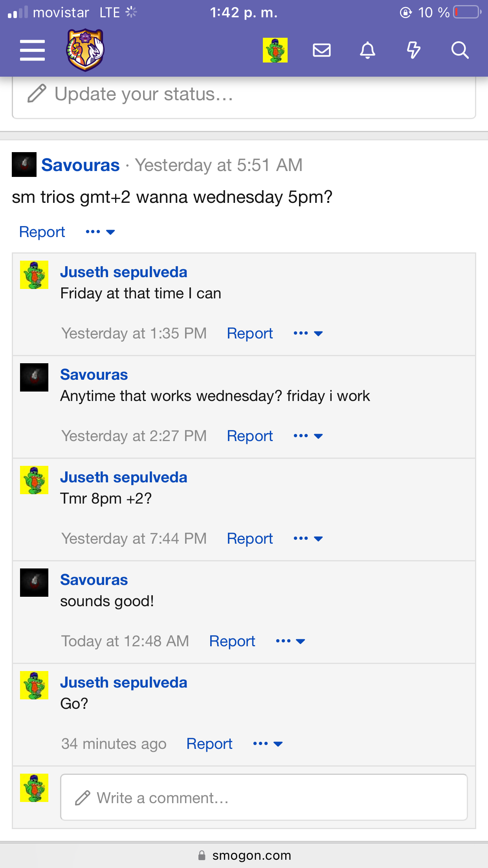Expand options for the 34 minutes ago comment
The height and width of the screenshot is (868, 488).
(x=268, y=744)
